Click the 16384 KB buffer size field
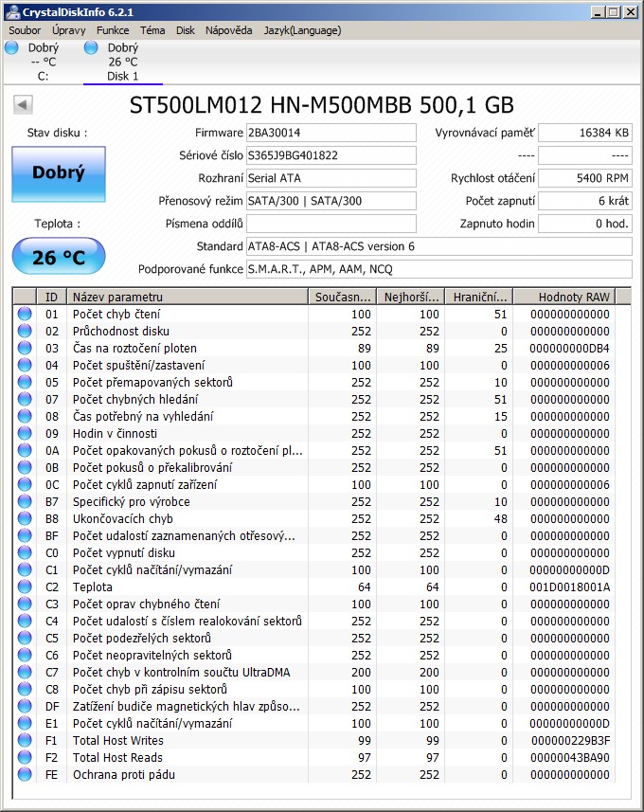 tap(585, 133)
